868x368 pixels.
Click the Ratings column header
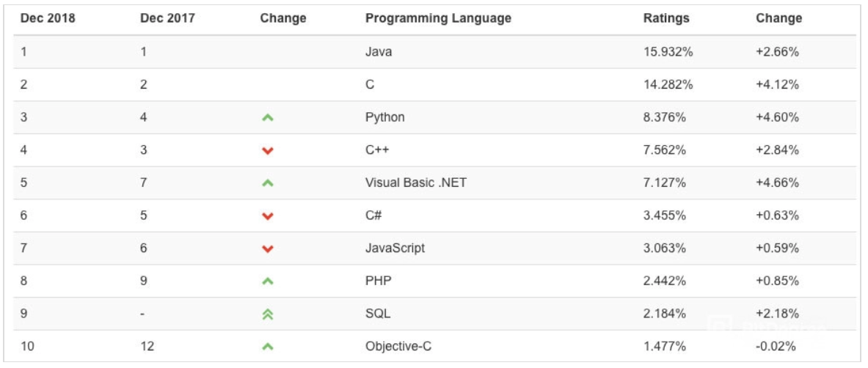coord(666,18)
